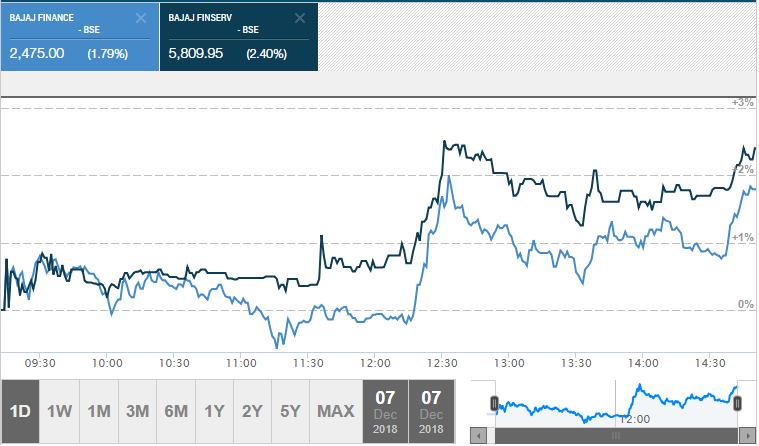Remove the Bajaj Finance stock card
759x446 pixels.
[x=141, y=18]
